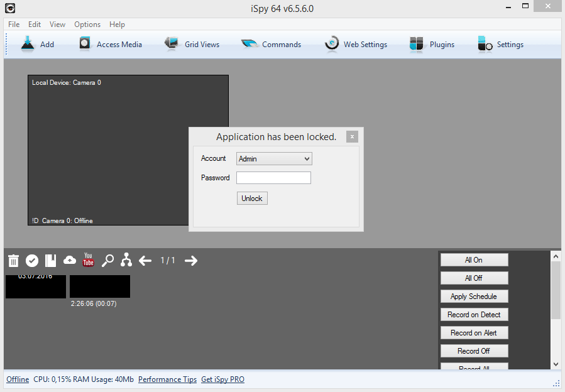The height and width of the screenshot is (392, 565).
Task: Open the Edit menu
Action: [35, 24]
